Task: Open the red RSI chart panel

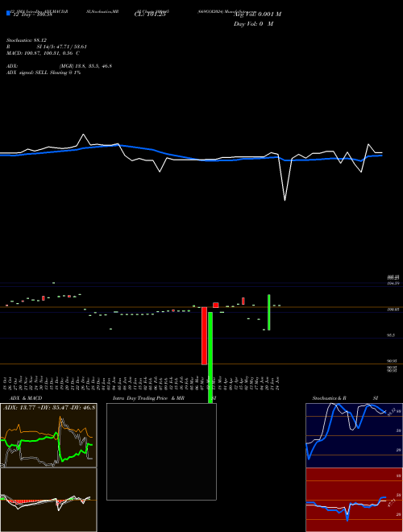Action: coord(354,500)
